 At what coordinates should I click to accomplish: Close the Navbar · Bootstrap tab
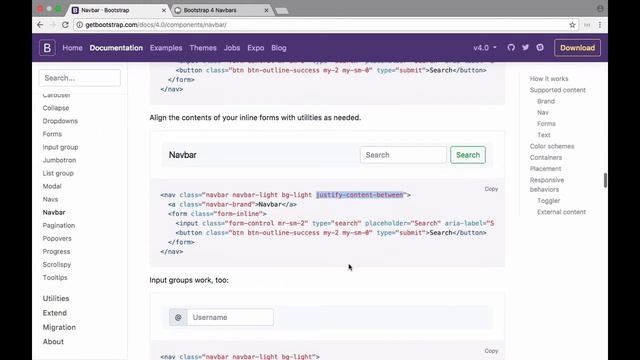164,10
